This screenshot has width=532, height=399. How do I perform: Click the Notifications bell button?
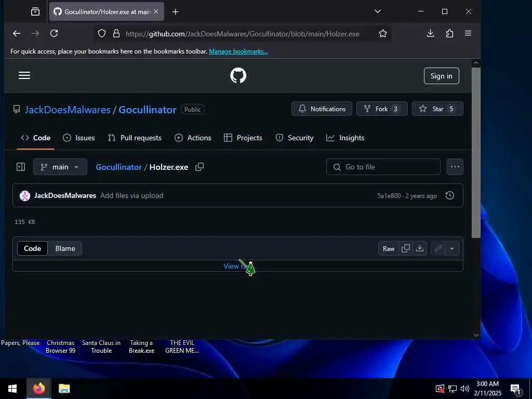coord(322,109)
